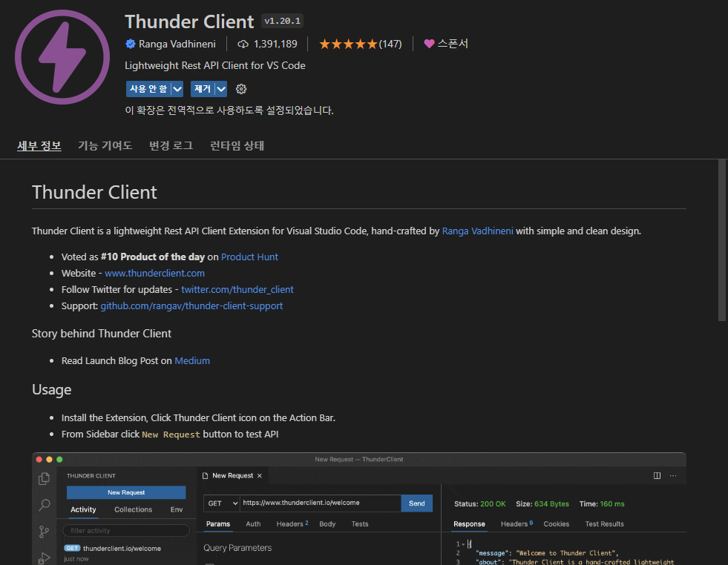
Task: Follow the twitter.com/thunder_client link
Action: [237, 289]
